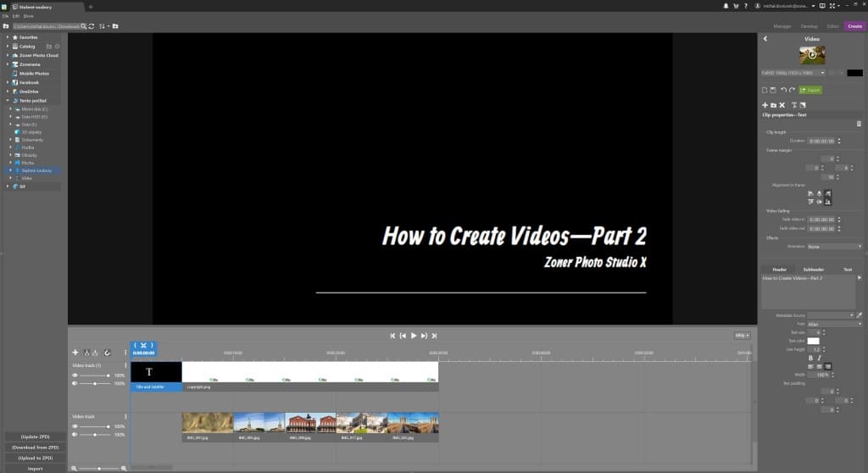Open the Font dropdown
The image size is (868, 473).
click(834, 324)
